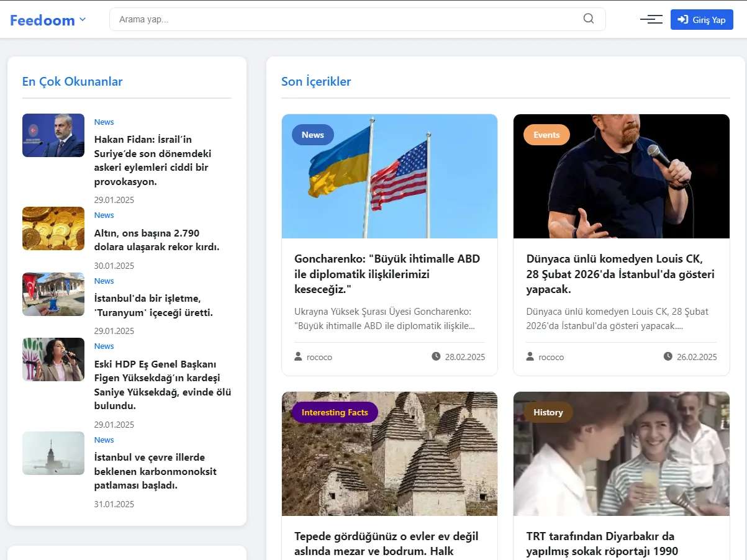Select the Interesting Facts category badge
The width and height of the screenshot is (747, 560).
[x=335, y=412]
